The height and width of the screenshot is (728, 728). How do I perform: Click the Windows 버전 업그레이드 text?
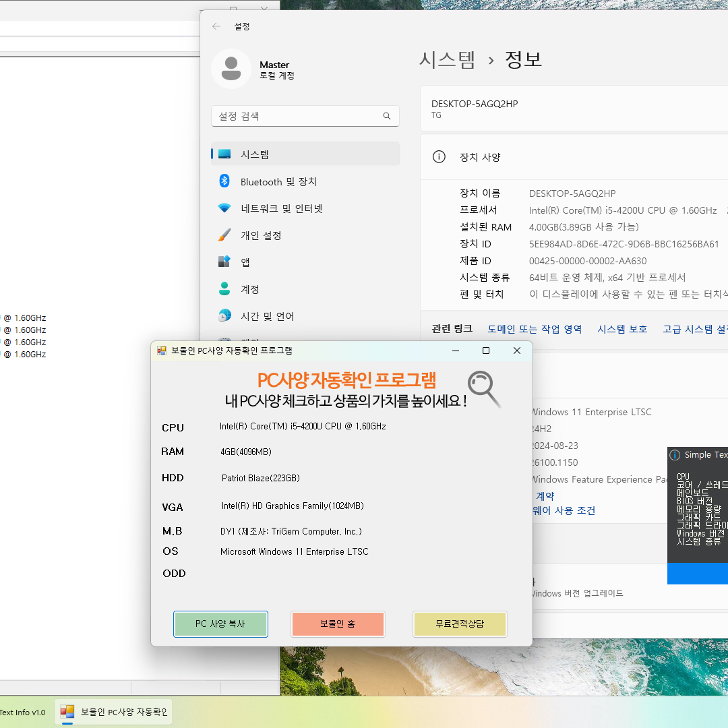click(x=578, y=593)
